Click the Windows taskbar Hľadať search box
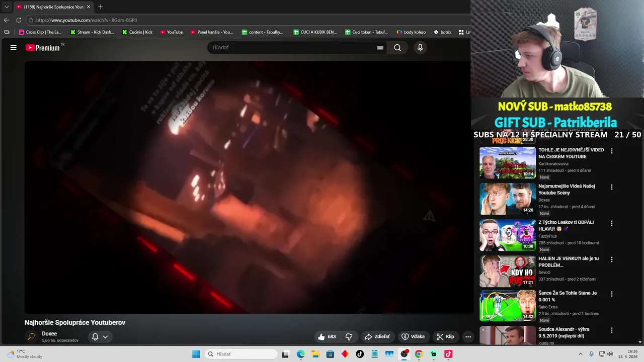Screen dimensions: 644x362 [x=242, y=354]
